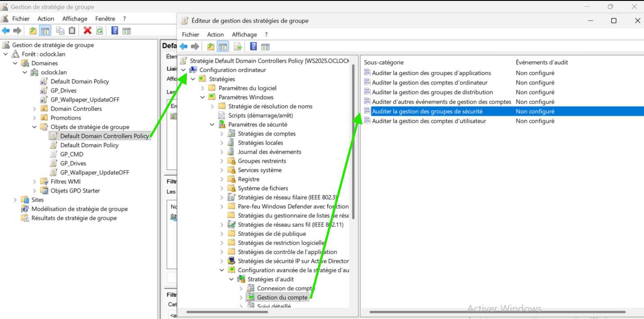
Task: Expand the Stratégies de comptes node
Action: click(222, 134)
